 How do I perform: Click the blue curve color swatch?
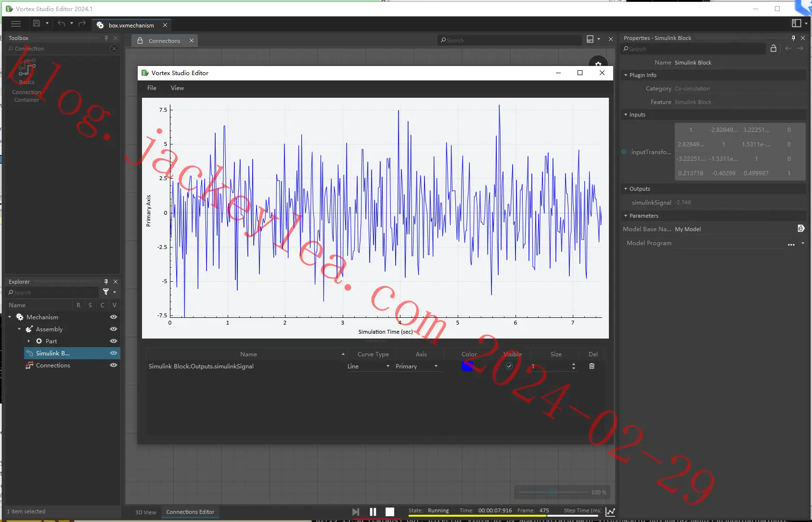pos(467,366)
